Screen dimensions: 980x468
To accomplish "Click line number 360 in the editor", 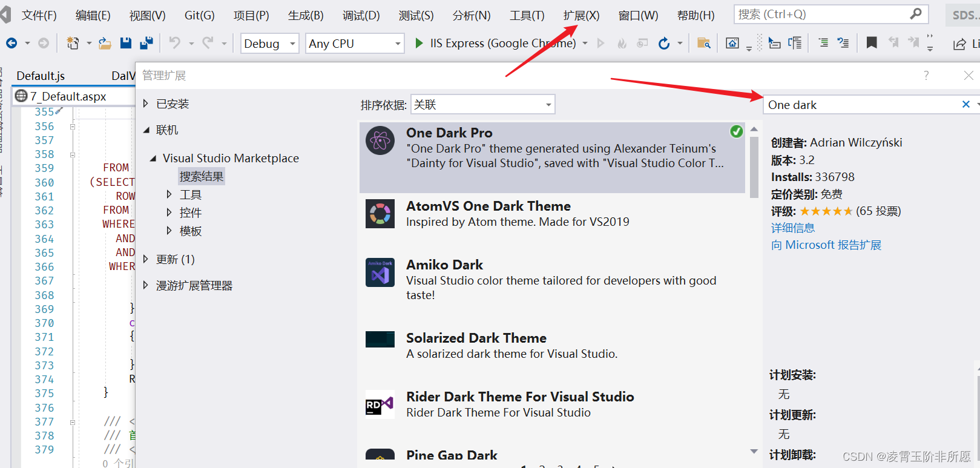I will pos(44,182).
